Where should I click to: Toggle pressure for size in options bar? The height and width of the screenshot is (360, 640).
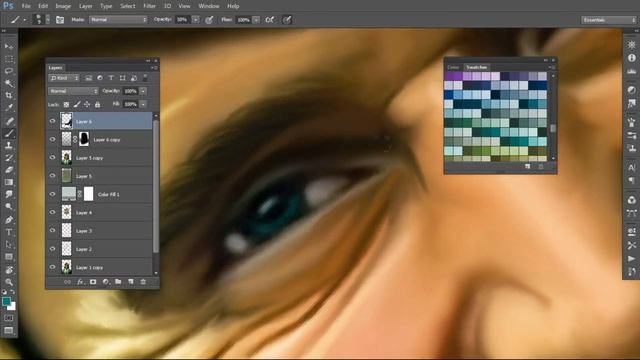[x=287, y=20]
